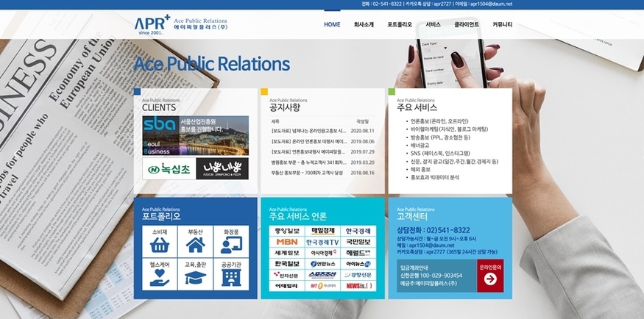Click the 주요 서비스 section heading
Screen dimensions: 644x319
[417, 107]
